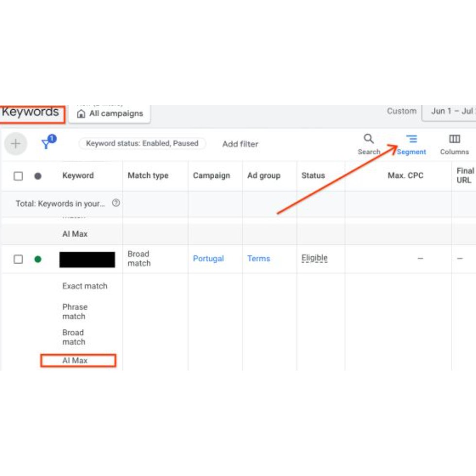Open the Search magnifier tool
Image resolution: width=476 pixels, height=476 pixels.
coord(369,144)
